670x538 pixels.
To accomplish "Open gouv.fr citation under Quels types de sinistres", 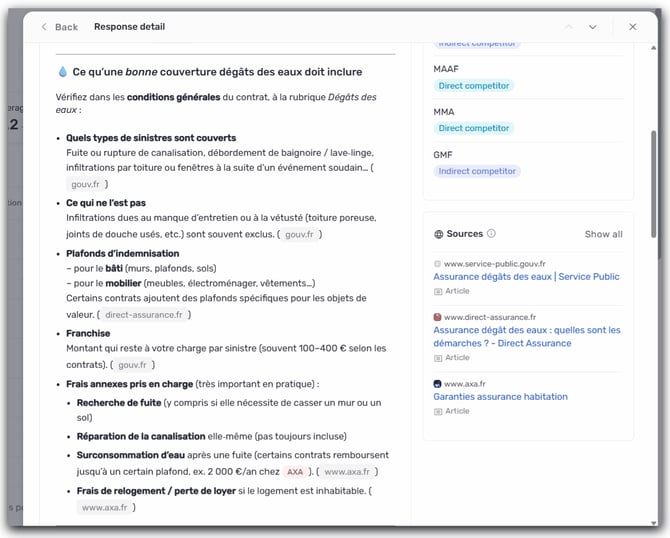I will (85, 184).
